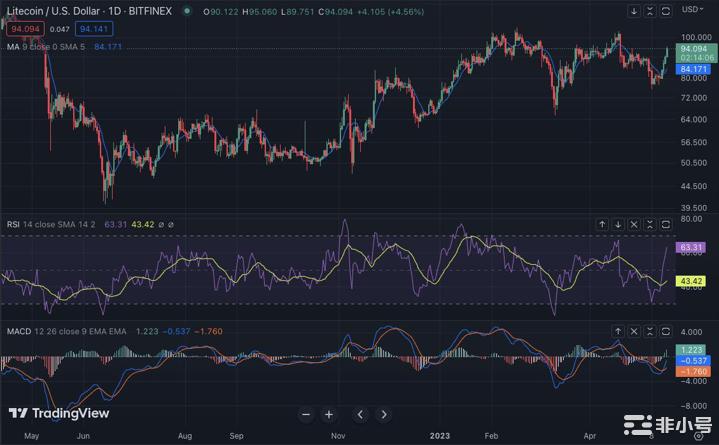
Task: Maximize the main price chart pane
Action: click(666, 11)
